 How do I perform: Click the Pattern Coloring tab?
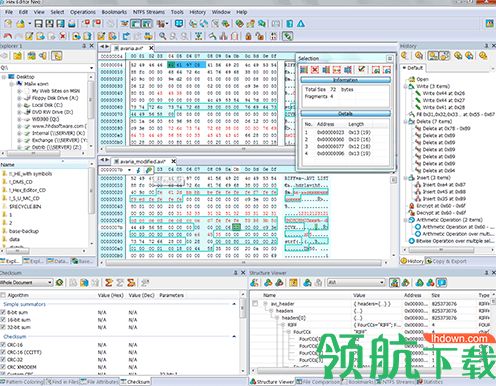[x=22, y=382]
